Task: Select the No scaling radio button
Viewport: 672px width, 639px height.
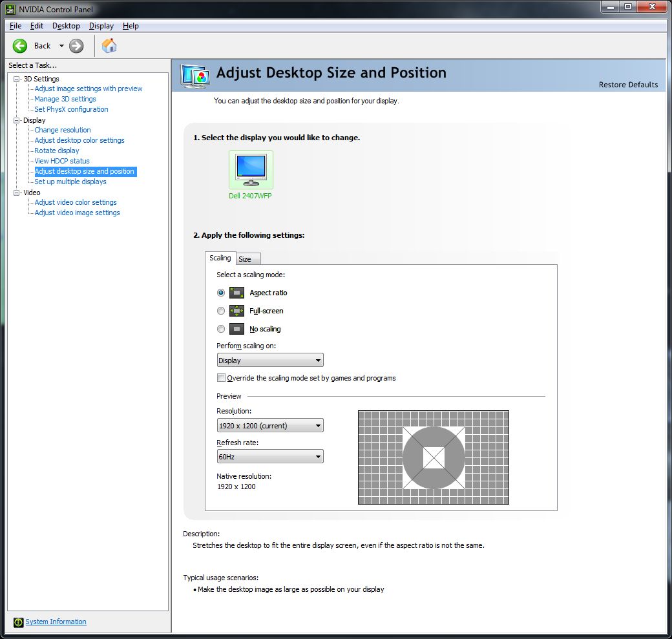Action: pos(221,329)
